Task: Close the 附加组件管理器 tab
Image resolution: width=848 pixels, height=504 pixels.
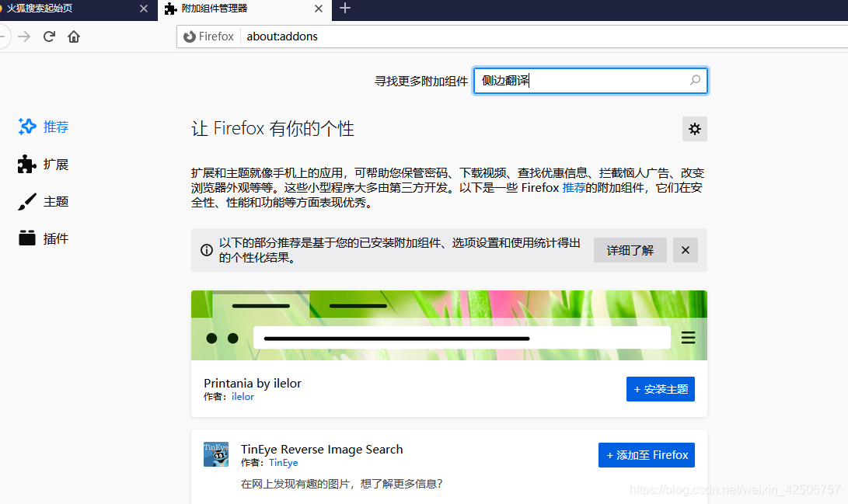Action: pos(319,9)
